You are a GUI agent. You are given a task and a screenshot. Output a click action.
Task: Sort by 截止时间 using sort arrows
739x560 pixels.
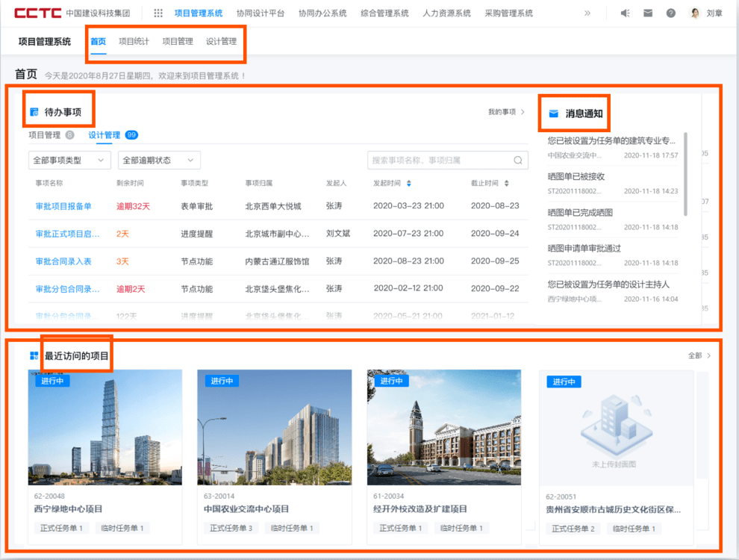(x=506, y=184)
